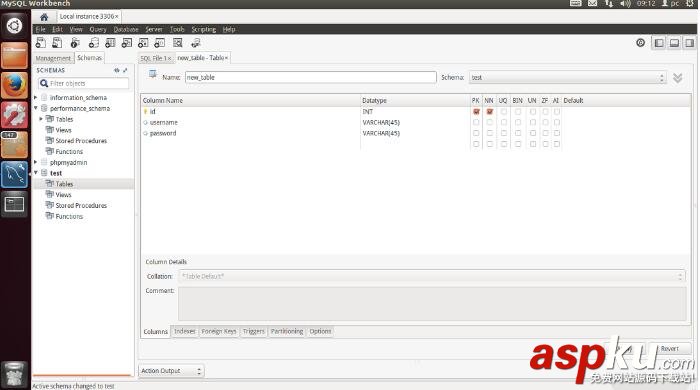Uncheck NN checkbox for the id column

(x=490, y=112)
